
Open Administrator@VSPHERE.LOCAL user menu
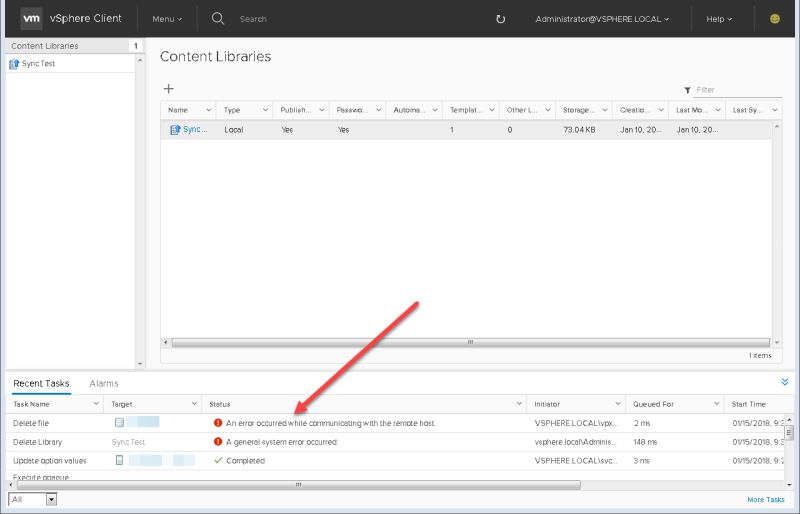point(602,19)
